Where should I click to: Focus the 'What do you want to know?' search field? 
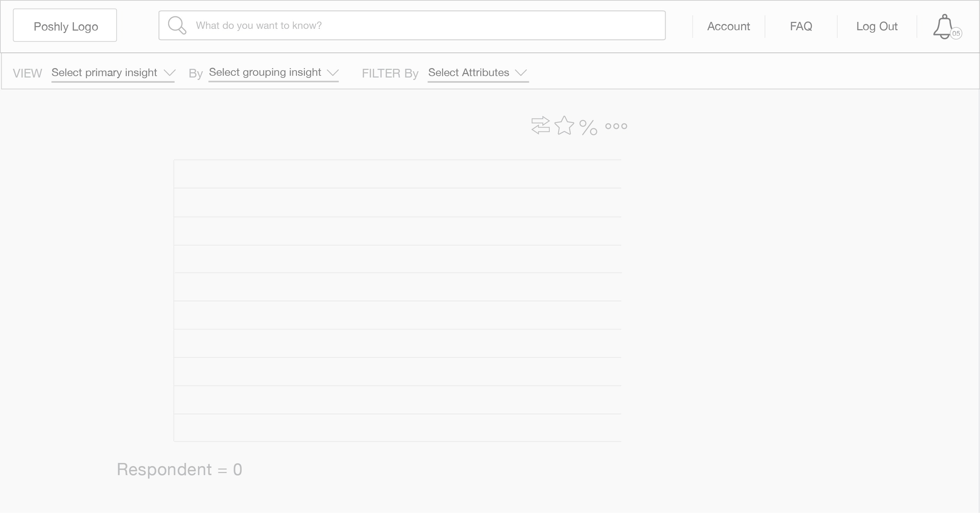412,25
